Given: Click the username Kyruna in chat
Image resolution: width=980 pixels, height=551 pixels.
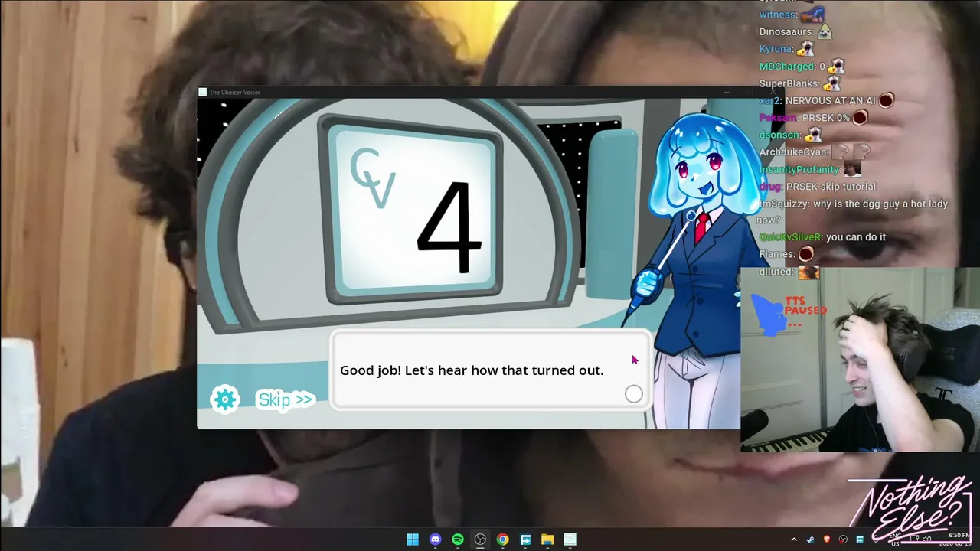Looking at the screenshot, I should click(x=776, y=49).
